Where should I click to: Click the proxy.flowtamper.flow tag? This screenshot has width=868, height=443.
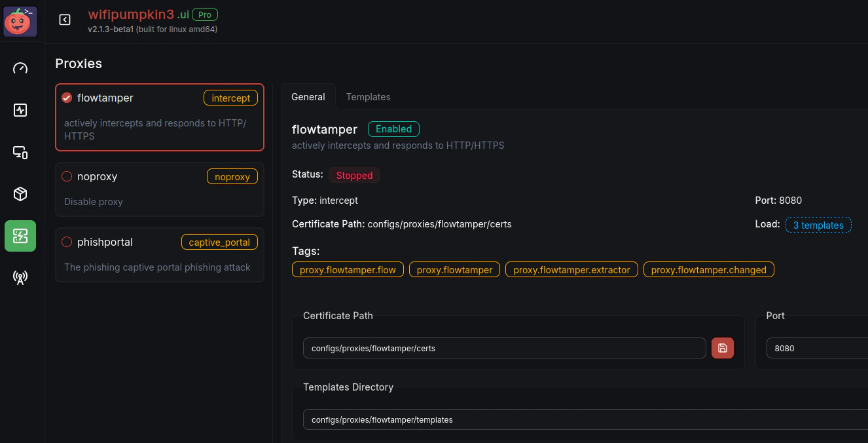[x=348, y=269]
